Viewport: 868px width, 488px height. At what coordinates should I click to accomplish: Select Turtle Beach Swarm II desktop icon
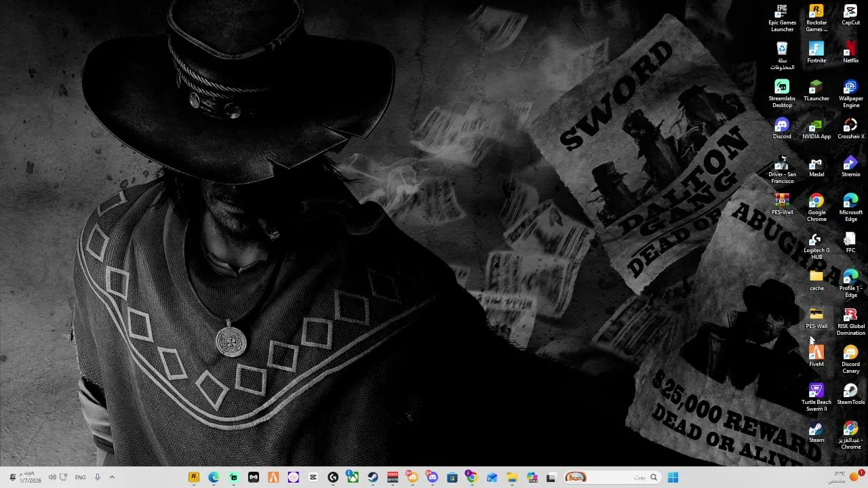(x=816, y=398)
